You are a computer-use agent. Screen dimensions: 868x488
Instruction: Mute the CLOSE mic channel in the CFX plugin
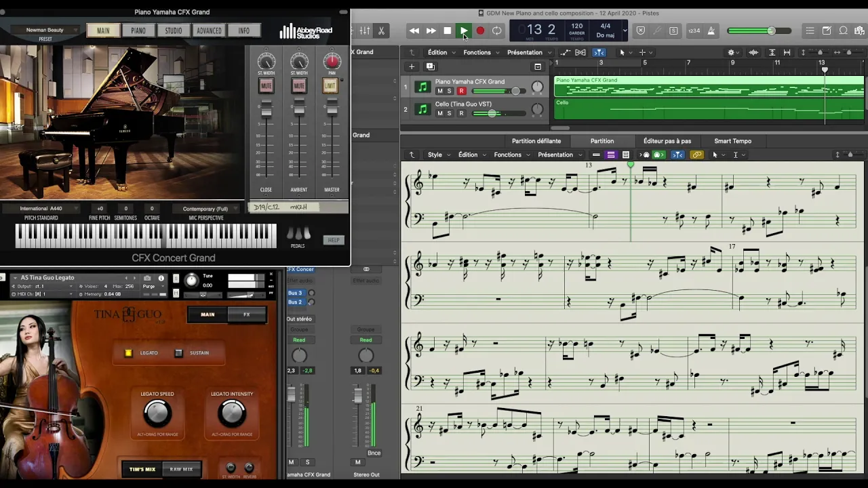(266, 86)
